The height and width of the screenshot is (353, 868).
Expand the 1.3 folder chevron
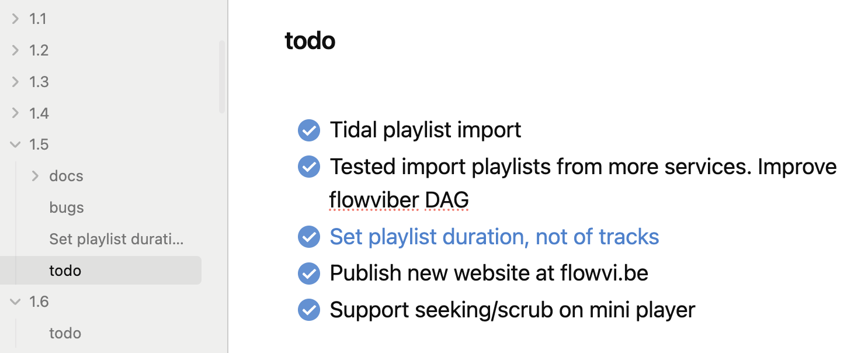16,82
